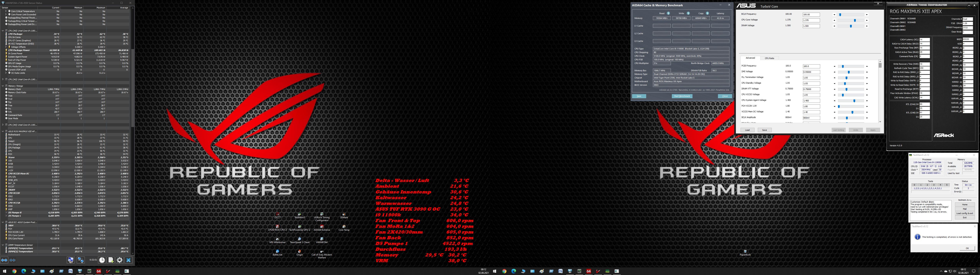Collapse DIMM Temperature Sensor group
Viewport: 980px width, 275px height.
3,245
